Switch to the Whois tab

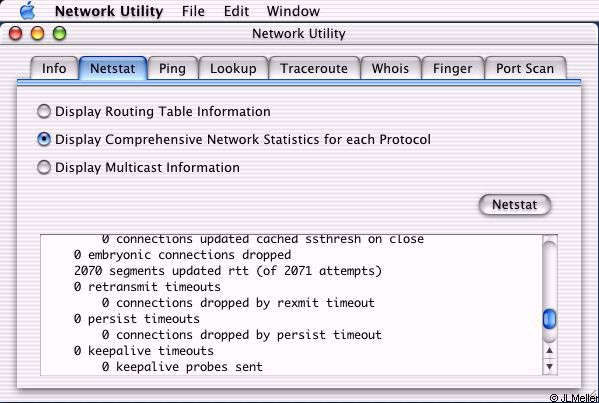[x=390, y=68]
